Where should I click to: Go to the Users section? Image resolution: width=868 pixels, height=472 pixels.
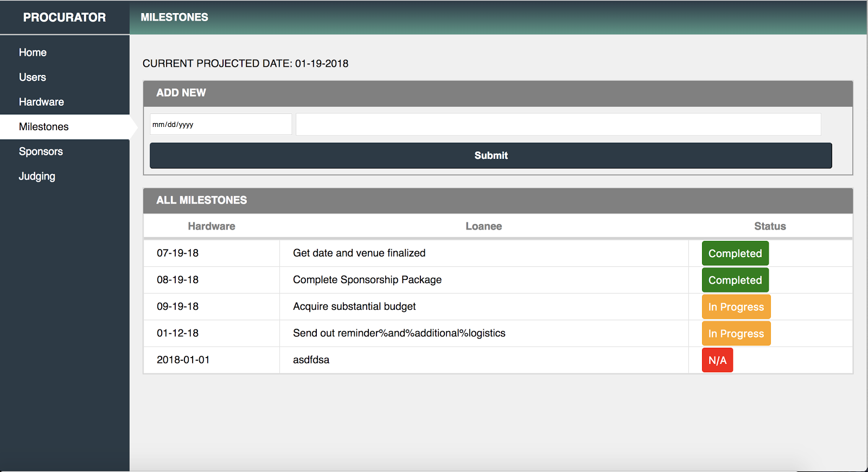[33, 77]
